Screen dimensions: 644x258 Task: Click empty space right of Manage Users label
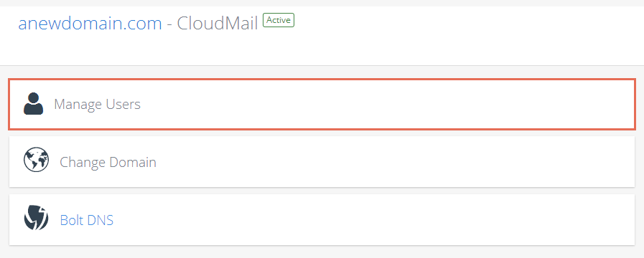[386, 104]
